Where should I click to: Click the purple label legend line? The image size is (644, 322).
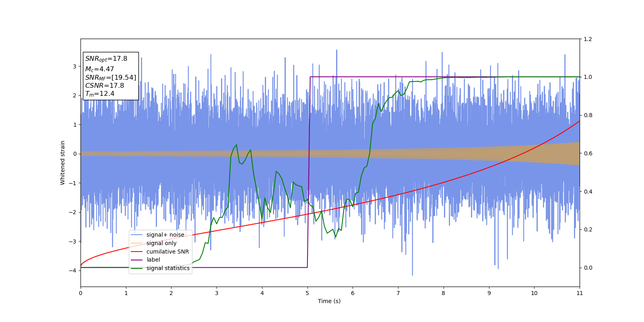(x=137, y=260)
